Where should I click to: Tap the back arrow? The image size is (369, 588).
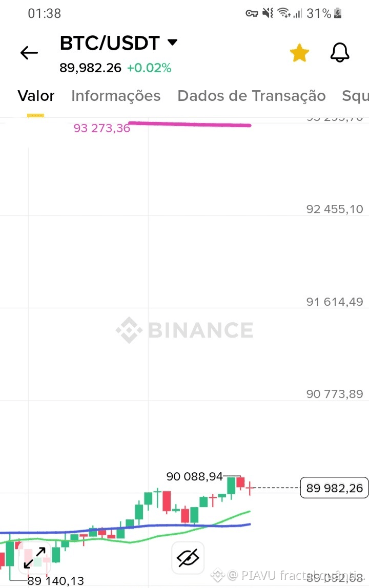coord(29,52)
